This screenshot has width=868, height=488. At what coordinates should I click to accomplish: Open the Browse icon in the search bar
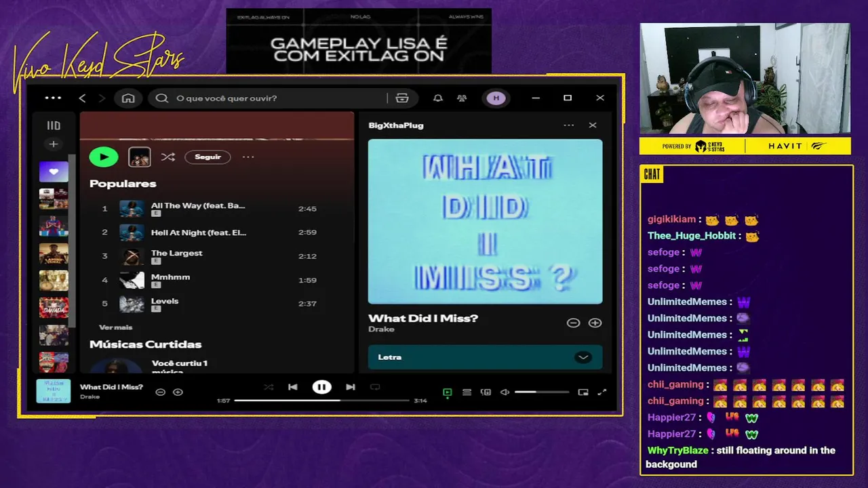(402, 98)
